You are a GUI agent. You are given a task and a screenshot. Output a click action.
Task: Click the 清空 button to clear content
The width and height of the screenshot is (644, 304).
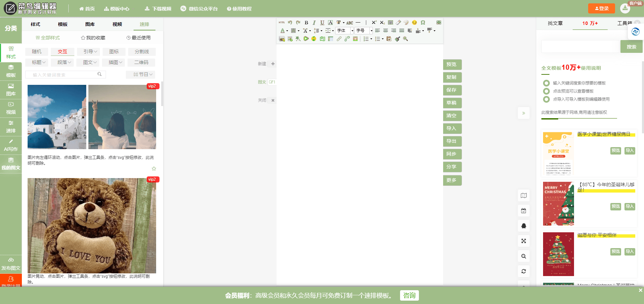(x=452, y=115)
